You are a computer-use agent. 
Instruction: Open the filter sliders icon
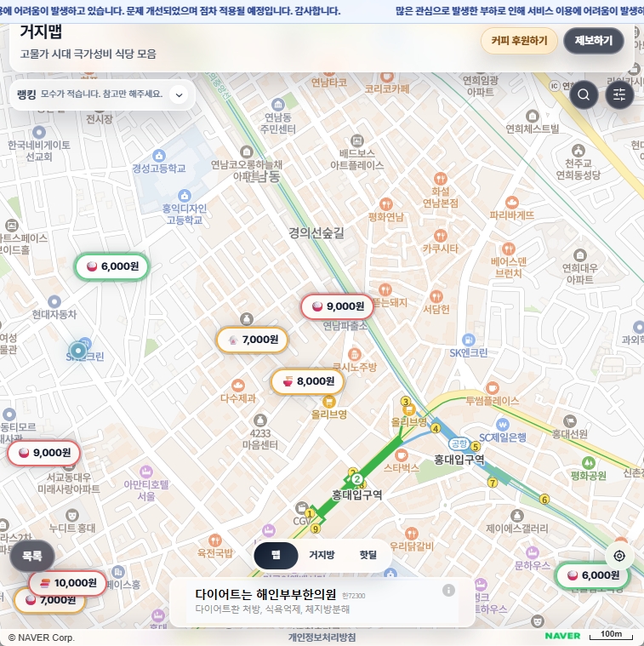[619, 94]
